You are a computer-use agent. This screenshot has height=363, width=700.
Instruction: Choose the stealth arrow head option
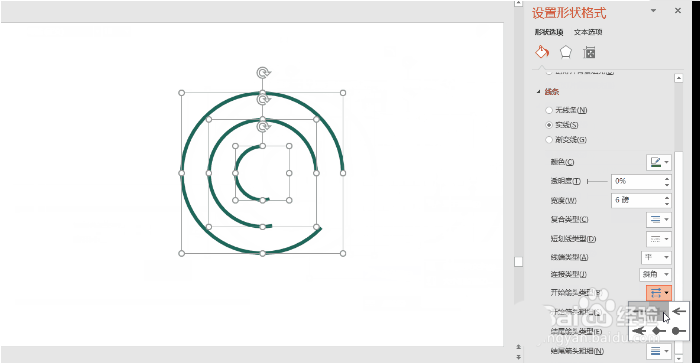pyautogui.click(x=639, y=331)
